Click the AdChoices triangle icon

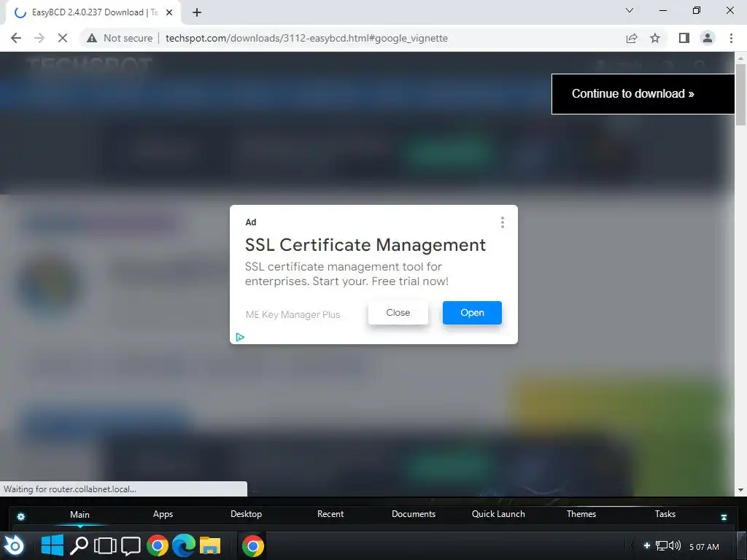[x=240, y=337]
